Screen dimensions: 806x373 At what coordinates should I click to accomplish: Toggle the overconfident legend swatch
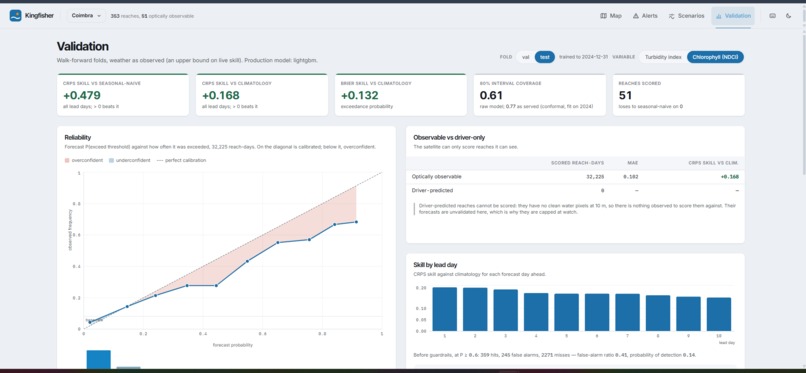(67, 160)
